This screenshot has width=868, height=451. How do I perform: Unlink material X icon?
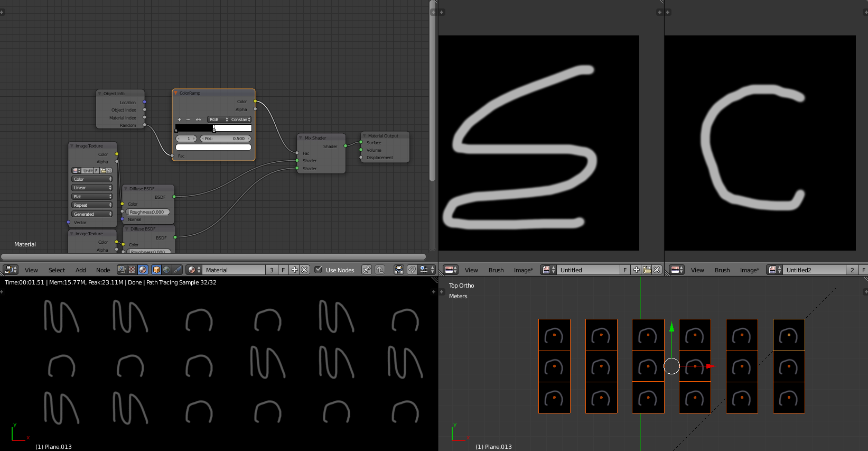[304, 270]
